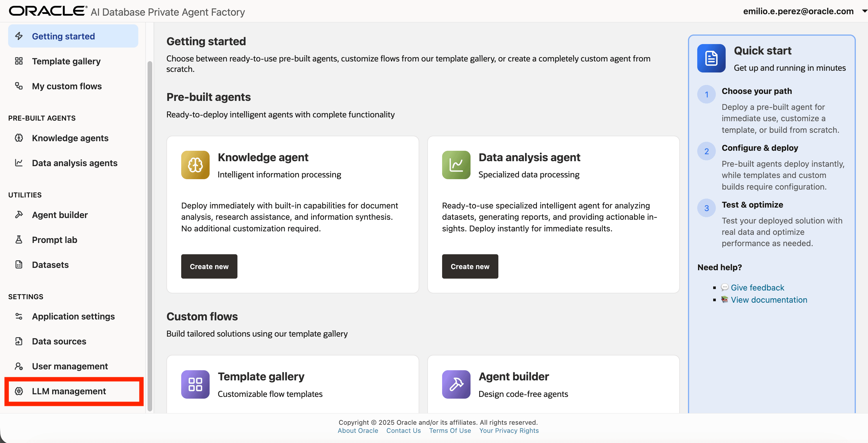This screenshot has width=868, height=443.
Task: Click the Agent builder hammer icon
Action: click(456, 384)
